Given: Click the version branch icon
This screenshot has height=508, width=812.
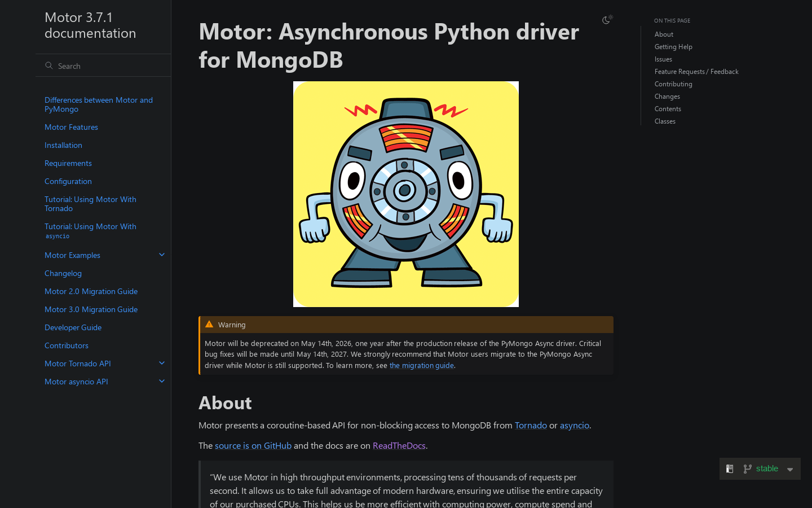Looking at the screenshot, I should (x=748, y=468).
